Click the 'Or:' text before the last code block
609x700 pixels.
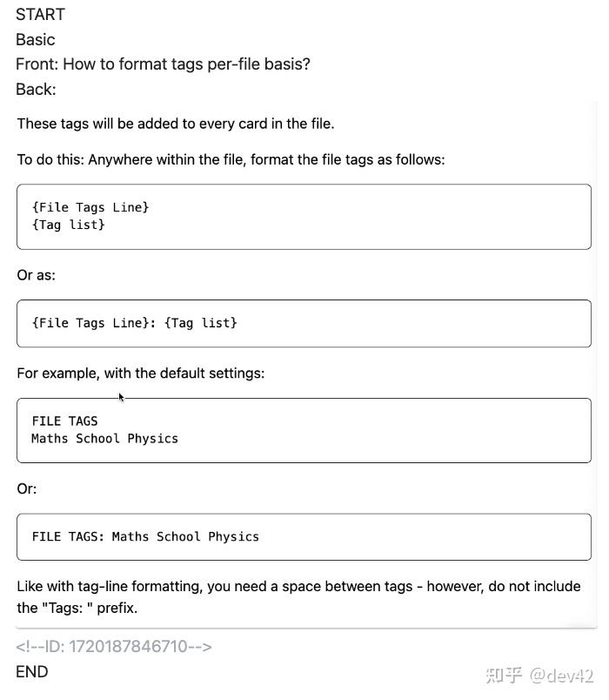click(x=27, y=489)
